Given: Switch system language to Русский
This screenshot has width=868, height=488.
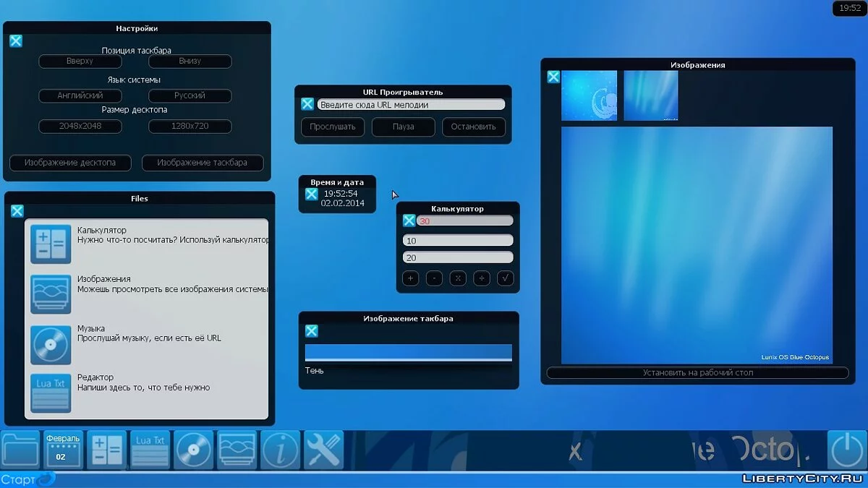Looking at the screenshot, I should click(x=190, y=95).
